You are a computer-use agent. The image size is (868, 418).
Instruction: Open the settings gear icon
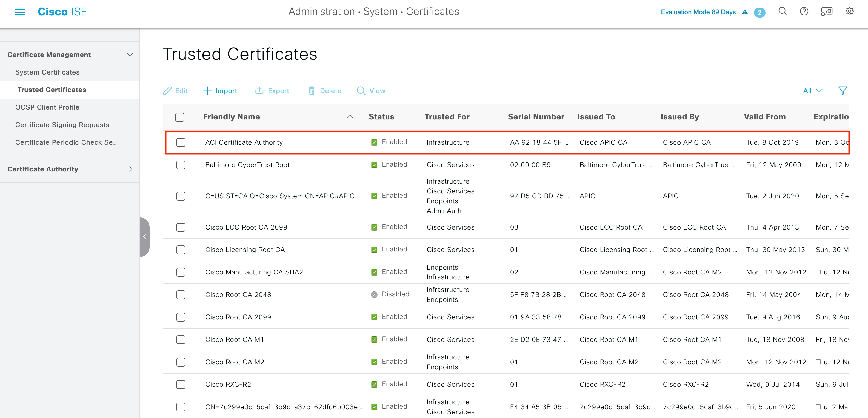849,12
